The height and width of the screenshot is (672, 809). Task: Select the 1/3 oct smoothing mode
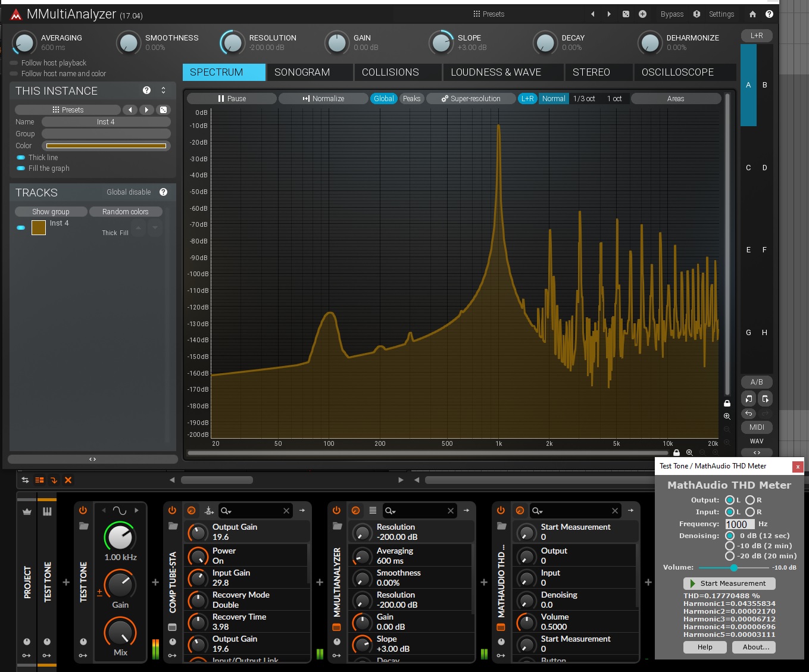(584, 99)
